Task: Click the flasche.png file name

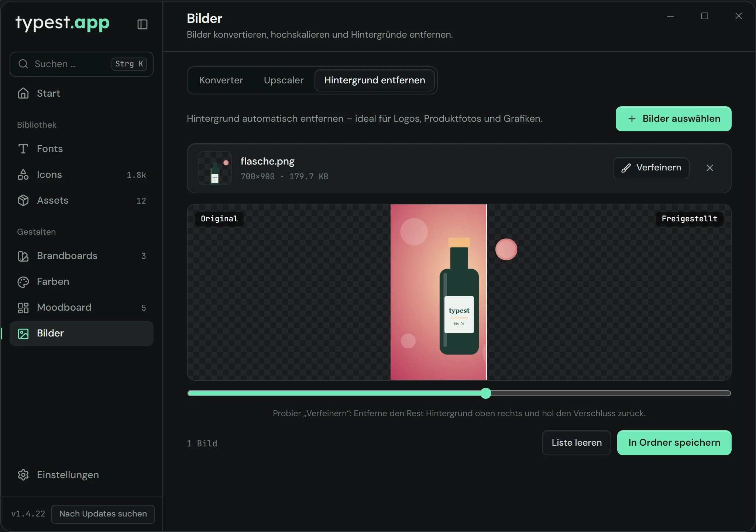Action: [x=268, y=162]
